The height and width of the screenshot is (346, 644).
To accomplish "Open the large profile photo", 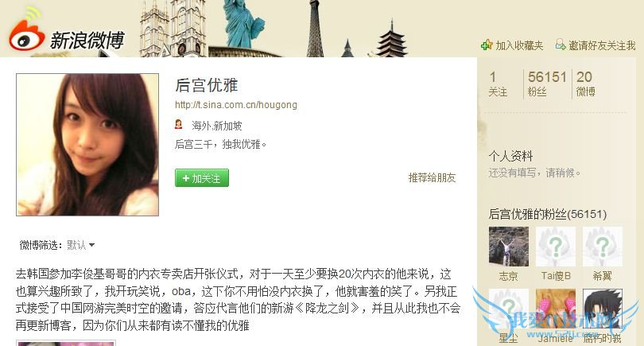I will pyautogui.click(x=87, y=145).
